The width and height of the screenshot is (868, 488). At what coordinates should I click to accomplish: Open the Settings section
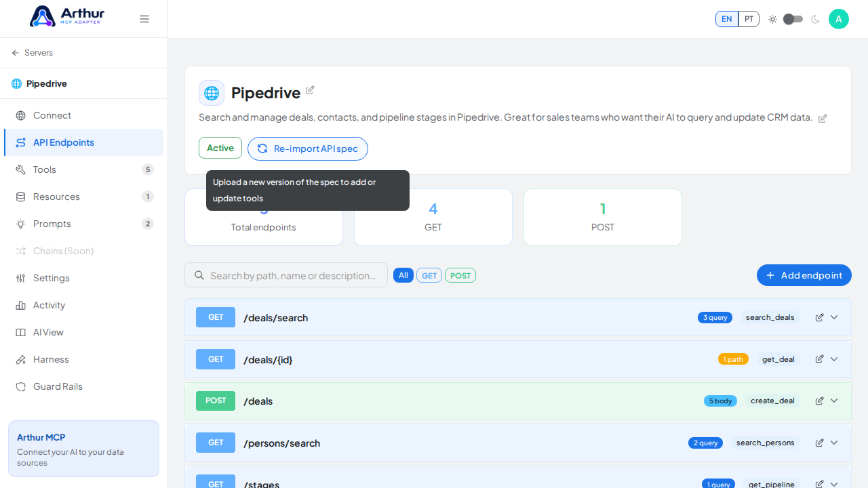tap(83, 278)
